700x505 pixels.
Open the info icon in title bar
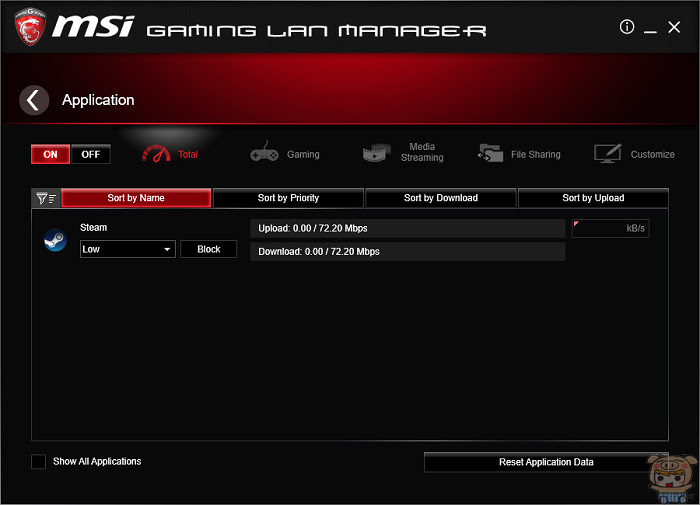(x=627, y=27)
